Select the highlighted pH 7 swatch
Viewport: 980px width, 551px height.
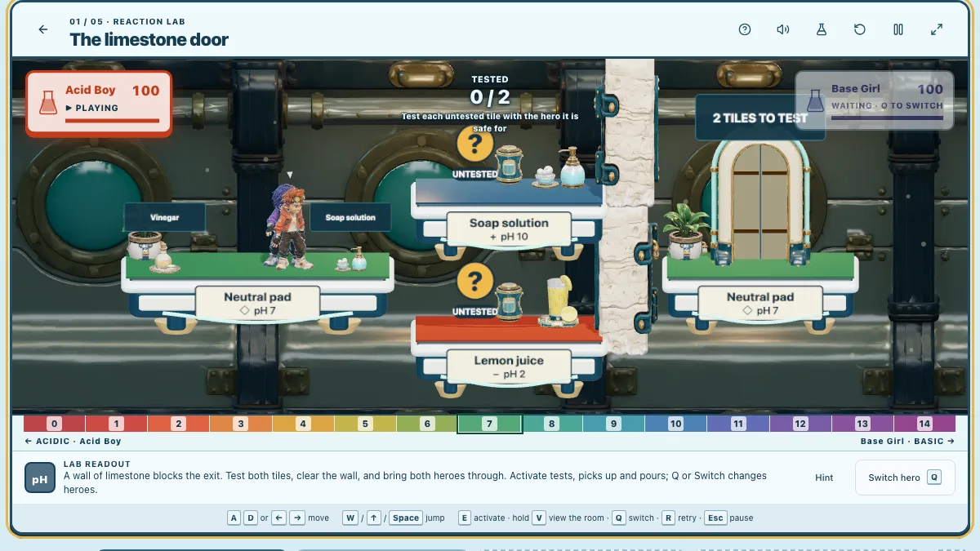pos(489,424)
